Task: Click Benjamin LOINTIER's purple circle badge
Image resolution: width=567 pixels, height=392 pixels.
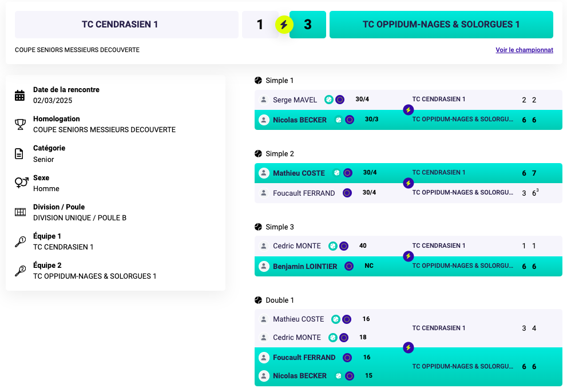Action: pyautogui.click(x=349, y=266)
